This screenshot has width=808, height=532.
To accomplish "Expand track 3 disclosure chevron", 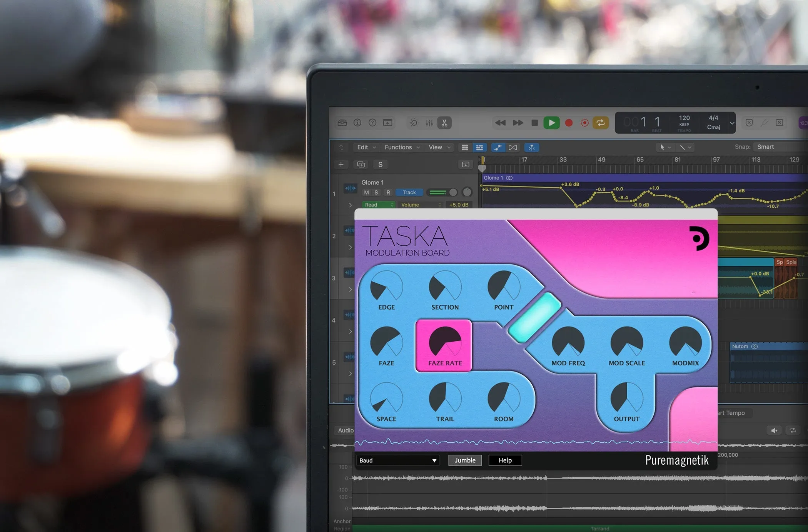I will tap(350, 289).
